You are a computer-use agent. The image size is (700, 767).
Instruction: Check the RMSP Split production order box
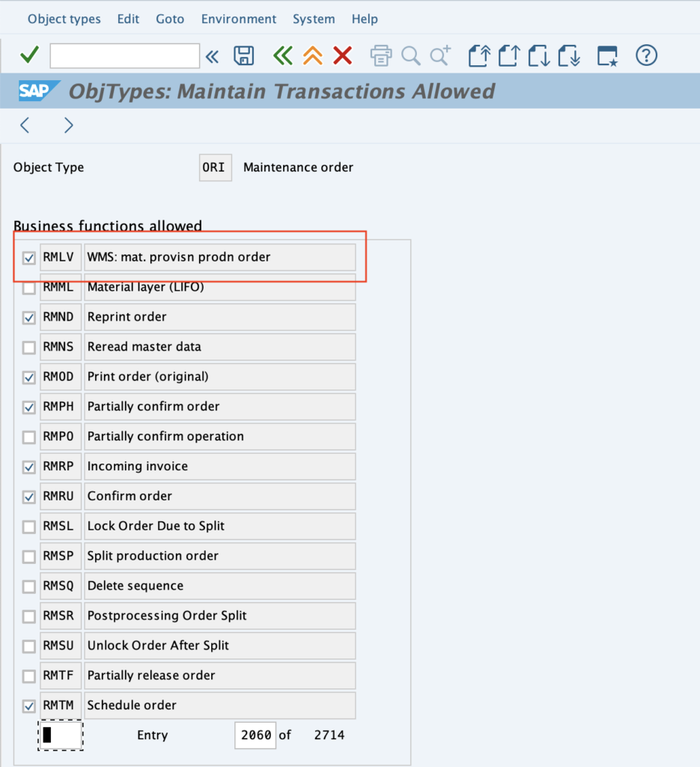pyautogui.click(x=29, y=557)
